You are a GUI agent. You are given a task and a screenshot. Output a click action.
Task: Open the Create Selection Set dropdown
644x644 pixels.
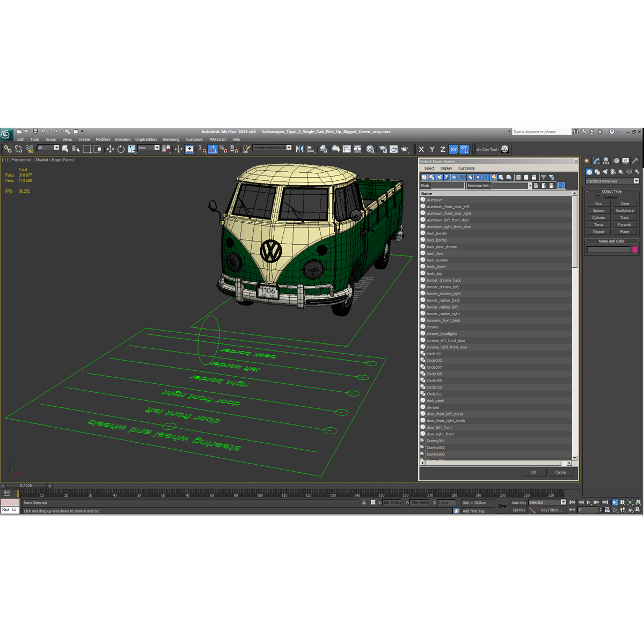pyautogui.click(x=272, y=148)
